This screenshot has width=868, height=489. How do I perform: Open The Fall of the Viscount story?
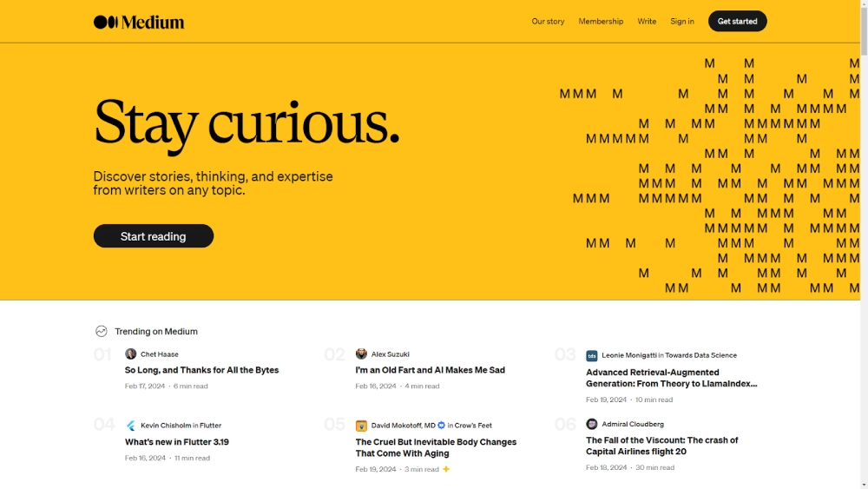pyautogui.click(x=662, y=446)
